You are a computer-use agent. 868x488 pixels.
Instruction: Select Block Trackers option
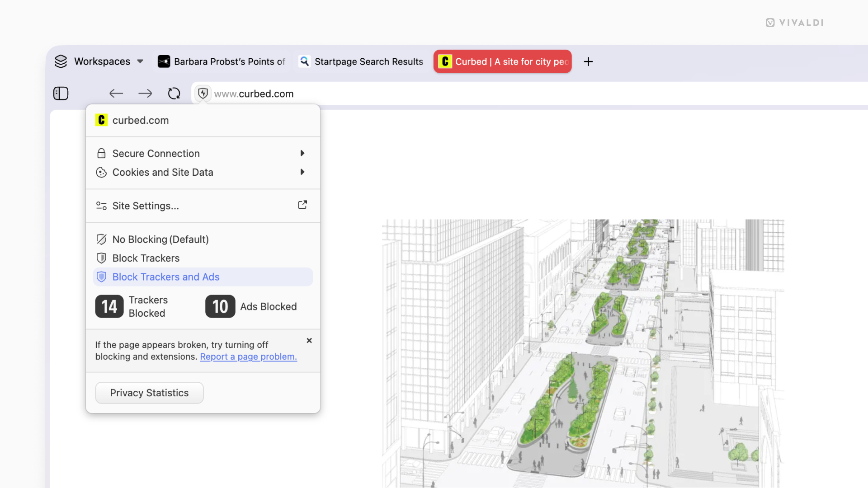point(203,258)
